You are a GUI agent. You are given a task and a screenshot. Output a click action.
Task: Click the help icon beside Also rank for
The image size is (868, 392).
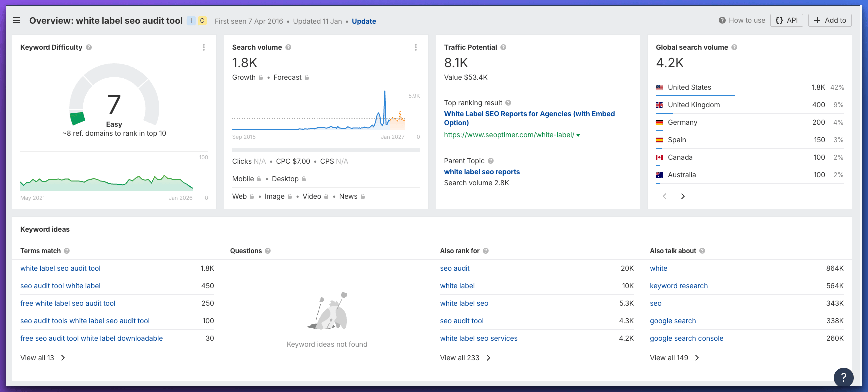coord(486,251)
